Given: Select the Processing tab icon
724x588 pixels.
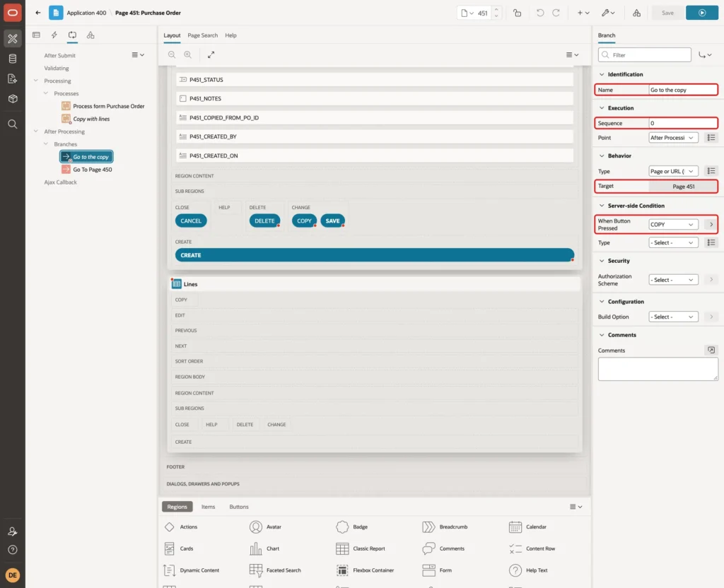Looking at the screenshot, I should (x=72, y=35).
